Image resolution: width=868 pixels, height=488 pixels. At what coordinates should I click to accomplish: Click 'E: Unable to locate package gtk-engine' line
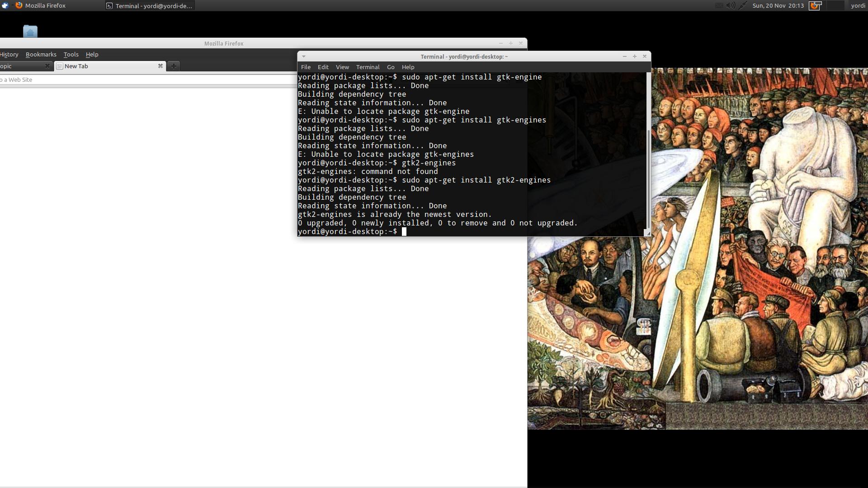point(383,111)
